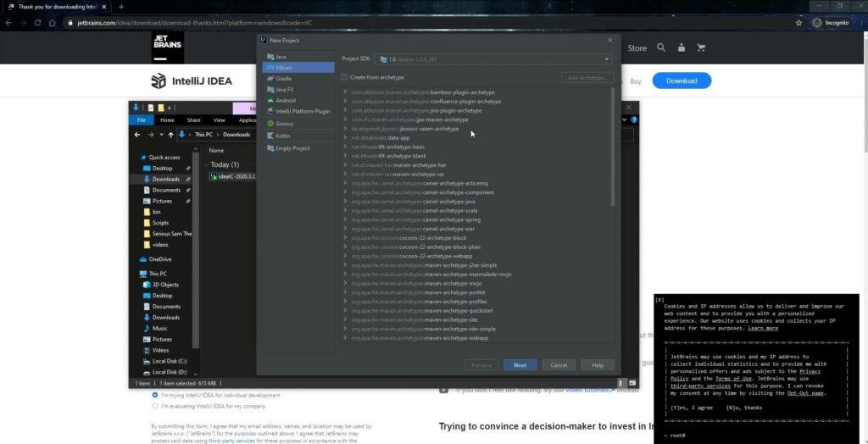
Task: Open the JetBrains site search icon
Action: point(661,47)
